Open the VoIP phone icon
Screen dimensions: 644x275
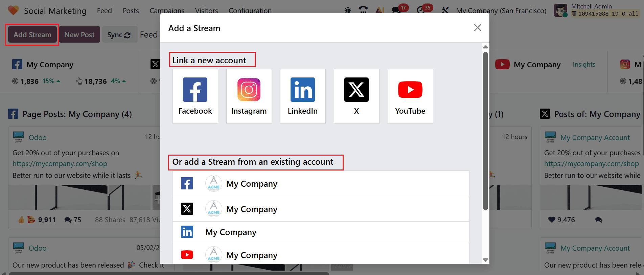click(363, 10)
